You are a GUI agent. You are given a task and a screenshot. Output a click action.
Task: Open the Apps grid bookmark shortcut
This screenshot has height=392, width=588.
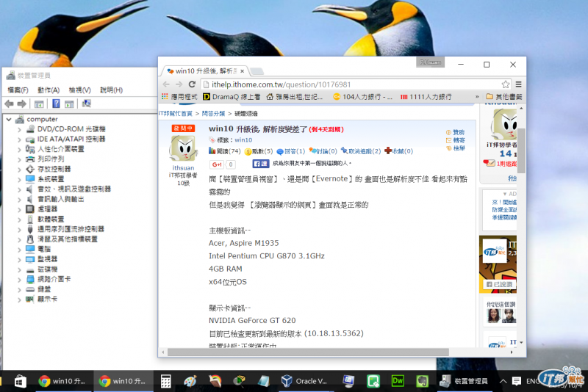tap(165, 97)
